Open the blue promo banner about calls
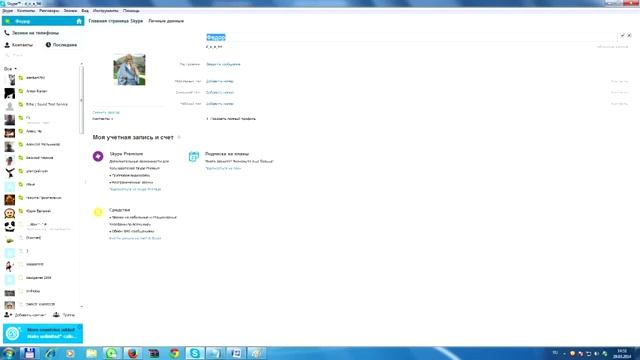The width and height of the screenshot is (640, 360). [43, 333]
